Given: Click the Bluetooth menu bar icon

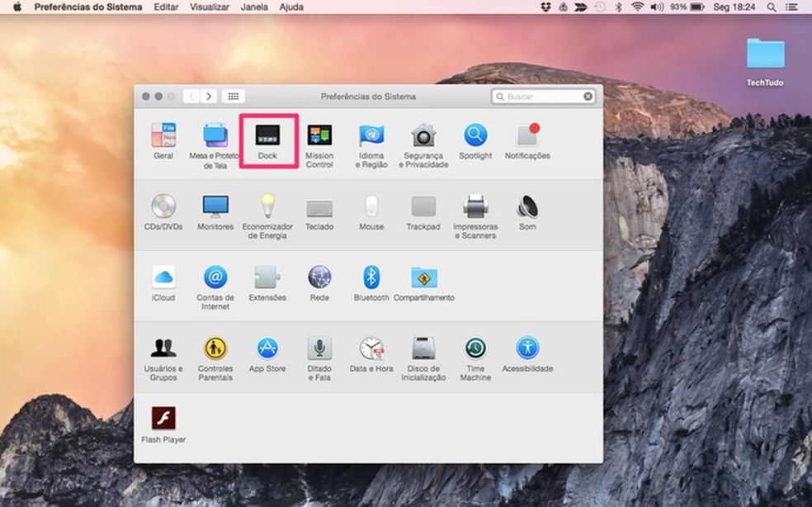Looking at the screenshot, I should click(x=618, y=7).
